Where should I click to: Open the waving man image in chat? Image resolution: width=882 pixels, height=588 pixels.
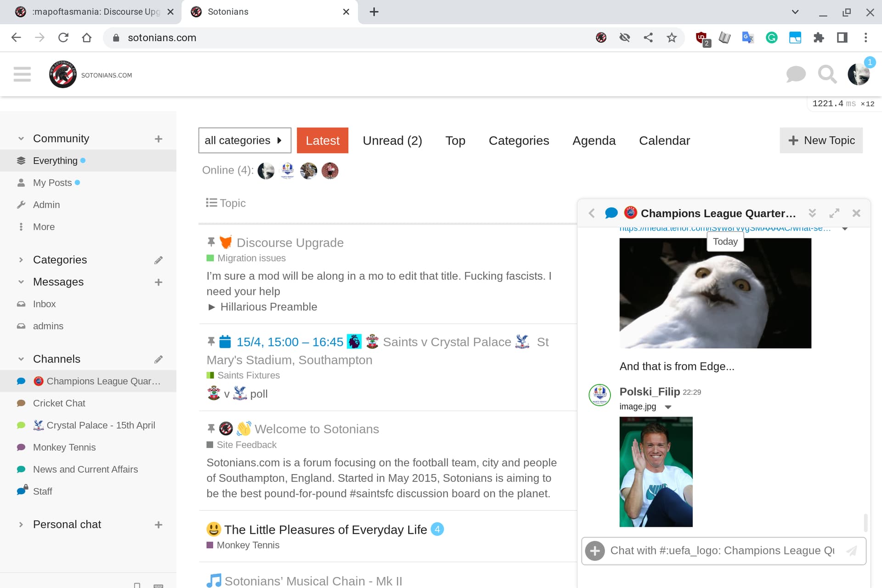pos(656,472)
